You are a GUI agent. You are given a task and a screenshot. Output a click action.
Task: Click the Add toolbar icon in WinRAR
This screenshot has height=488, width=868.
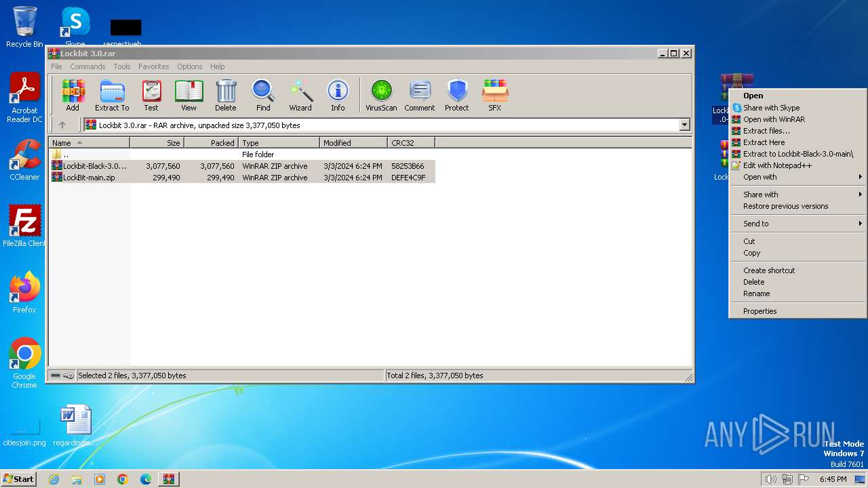[73, 95]
